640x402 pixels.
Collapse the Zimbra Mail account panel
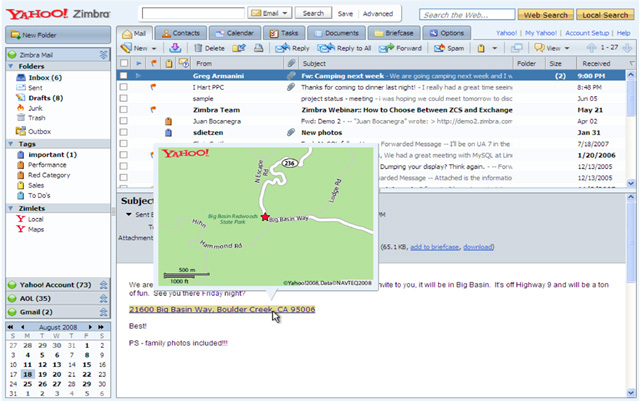pos(104,55)
